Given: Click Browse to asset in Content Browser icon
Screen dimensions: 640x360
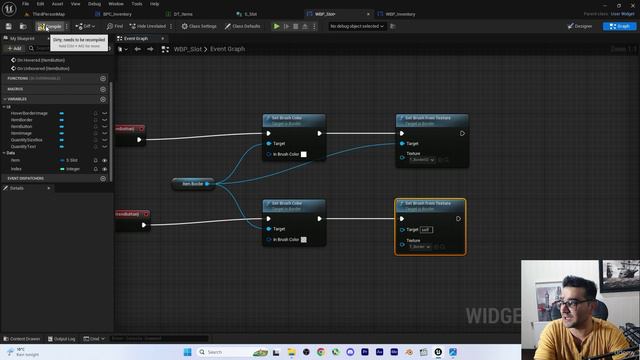Looking at the screenshot, I should pyautogui.click(x=23, y=26).
